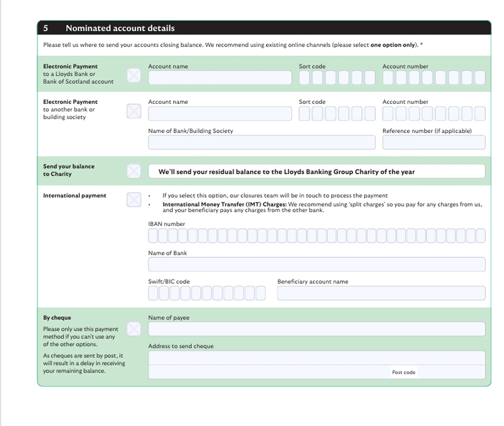
Task: Click the last Swift/BIC code box
Action: tap(261, 293)
